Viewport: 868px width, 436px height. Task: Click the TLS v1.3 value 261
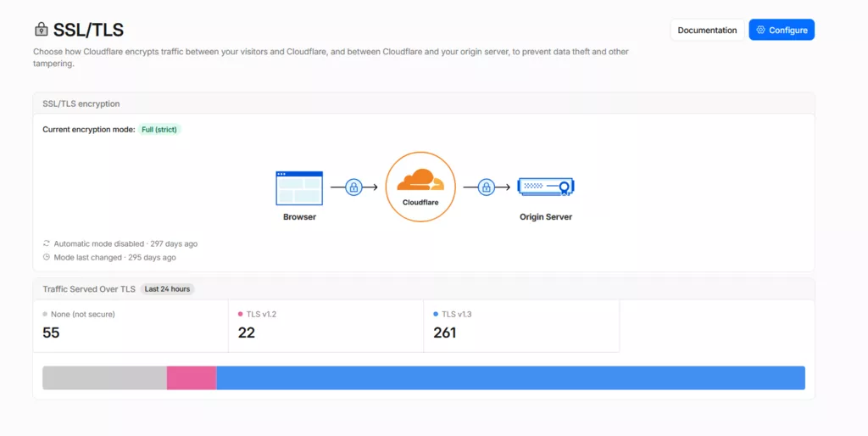click(x=444, y=333)
